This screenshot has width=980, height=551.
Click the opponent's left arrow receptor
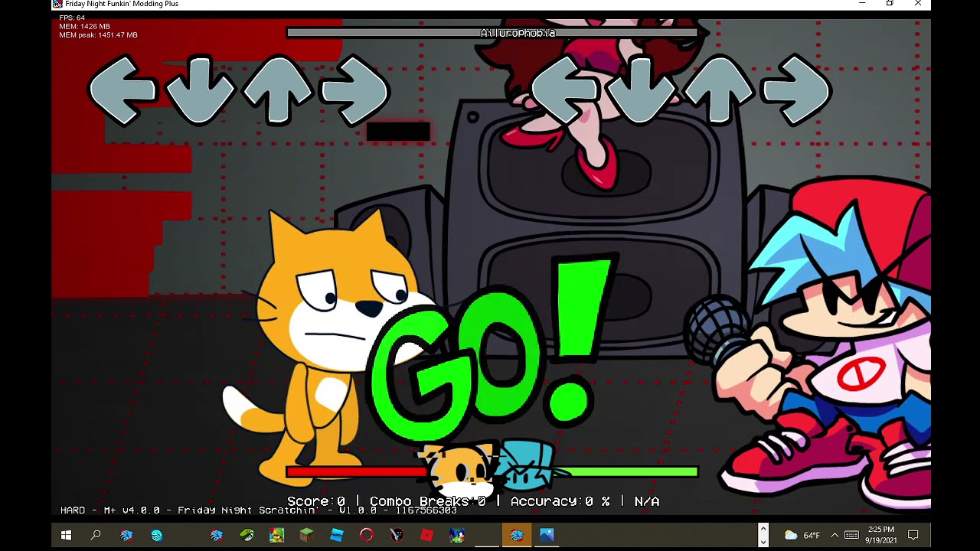(x=122, y=91)
